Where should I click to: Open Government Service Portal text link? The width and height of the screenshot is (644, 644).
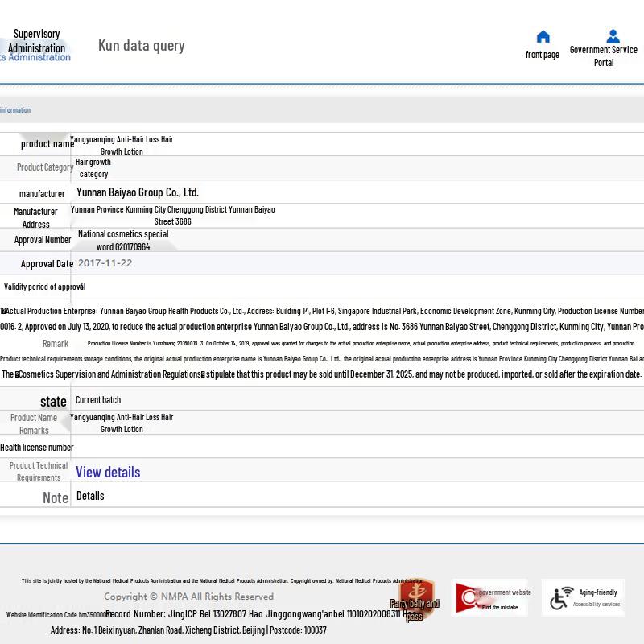click(603, 56)
